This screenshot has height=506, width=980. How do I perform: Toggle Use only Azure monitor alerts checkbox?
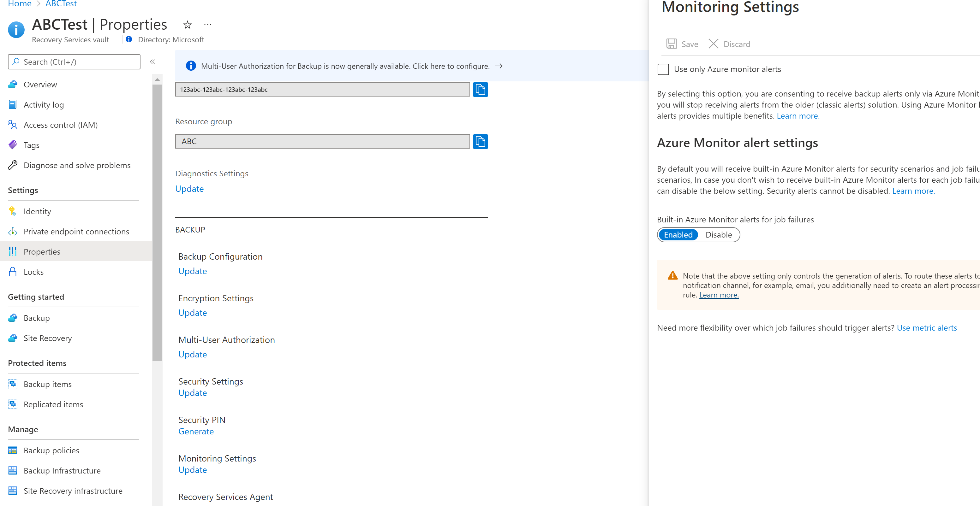[x=664, y=69]
